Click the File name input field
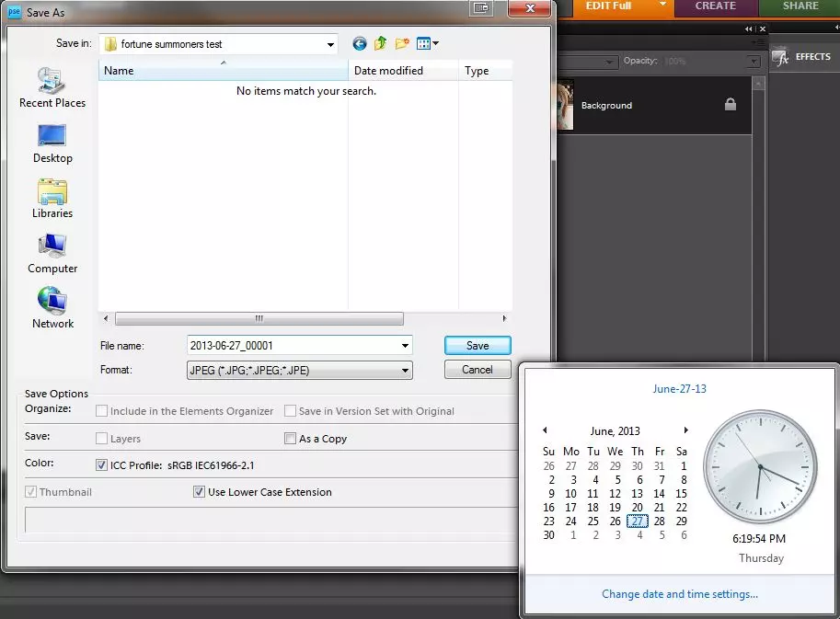 293,346
